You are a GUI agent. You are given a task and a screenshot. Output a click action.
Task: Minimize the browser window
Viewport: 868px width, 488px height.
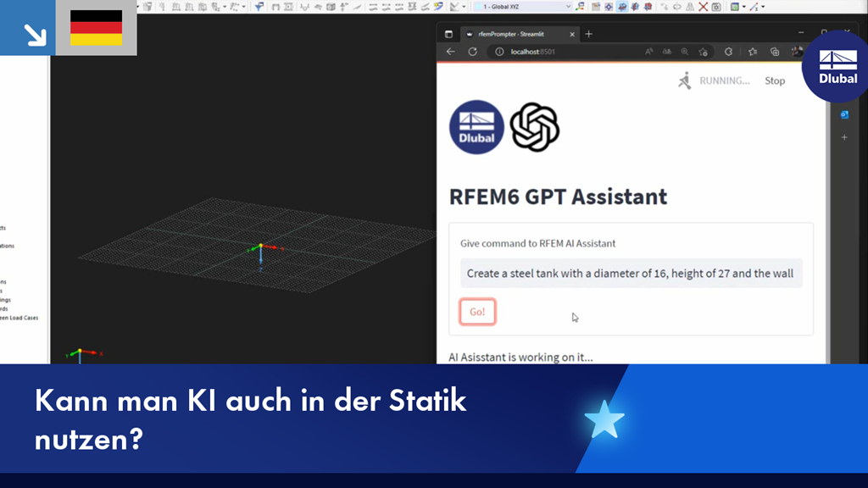tap(800, 33)
